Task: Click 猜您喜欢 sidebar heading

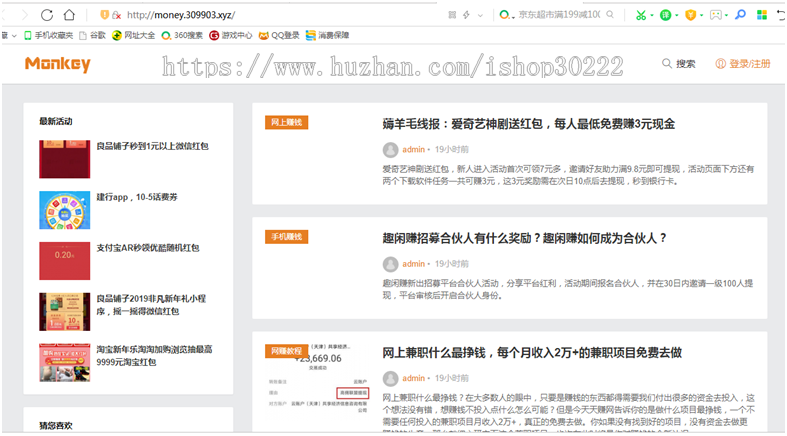Action: coord(56,425)
